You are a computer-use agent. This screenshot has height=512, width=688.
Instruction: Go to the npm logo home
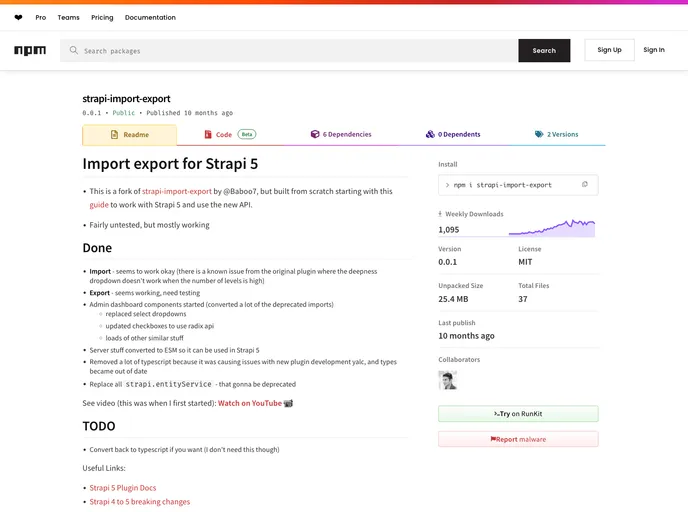pyautogui.click(x=30, y=50)
